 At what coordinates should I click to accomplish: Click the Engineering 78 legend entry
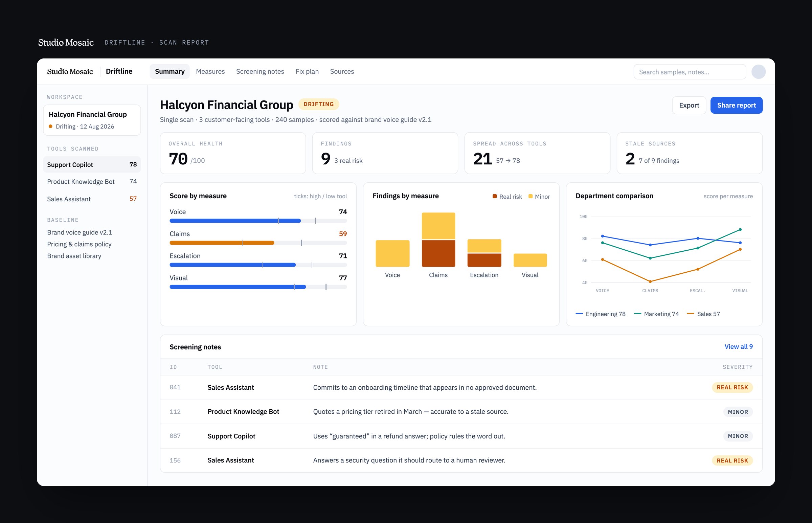point(601,314)
